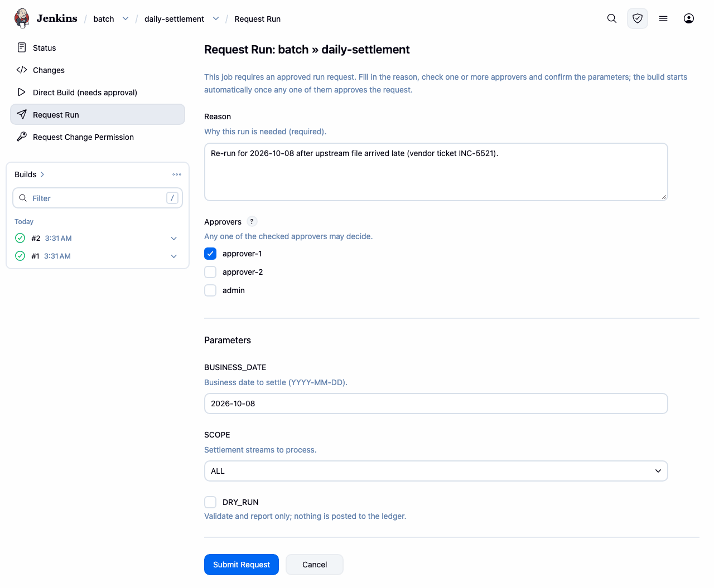This screenshot has width=714, height=588.
Task: Click the Jenkins butler logo
Action: pos(22,18)
